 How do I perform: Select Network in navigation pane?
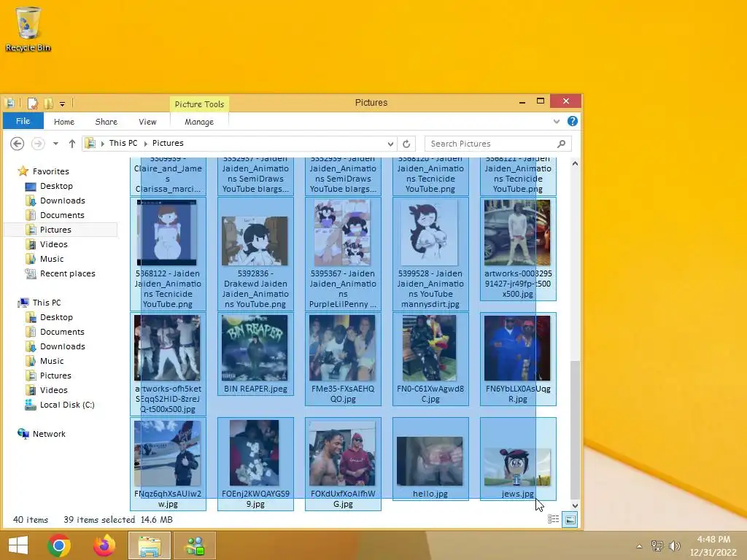point(49,434)
